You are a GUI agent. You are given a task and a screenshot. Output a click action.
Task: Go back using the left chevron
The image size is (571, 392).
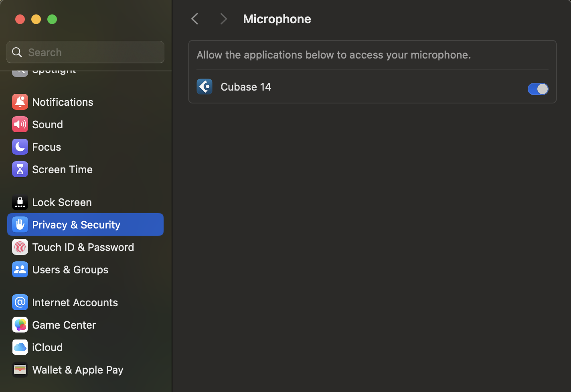click(195, 19)
